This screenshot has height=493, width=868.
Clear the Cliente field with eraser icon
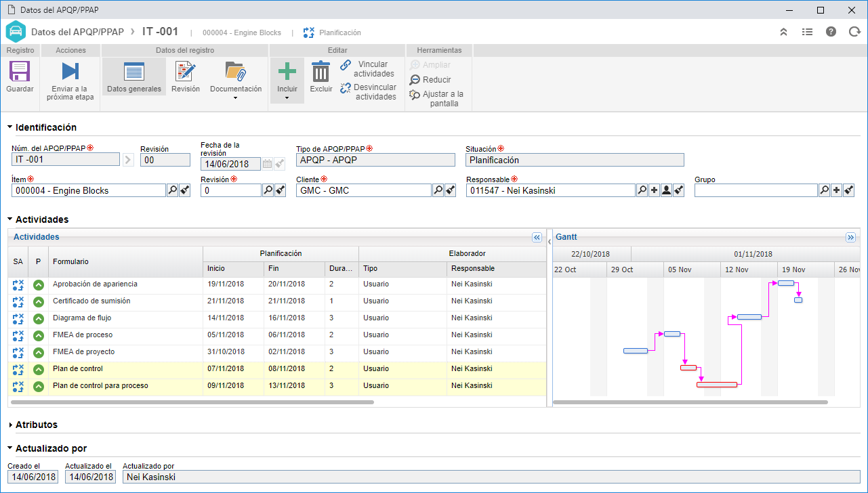[450, 191]
